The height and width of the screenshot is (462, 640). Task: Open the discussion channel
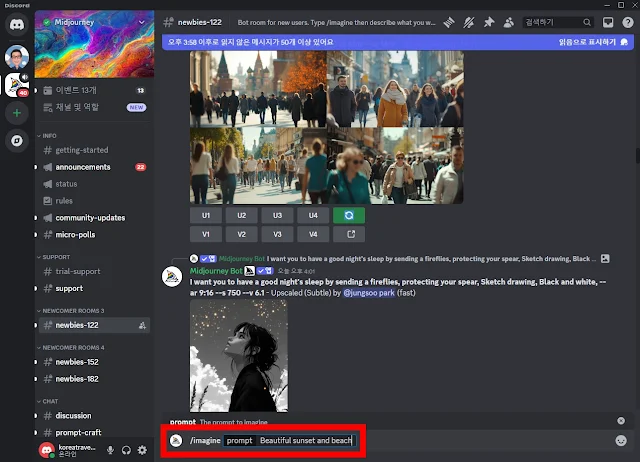[94, 416]
